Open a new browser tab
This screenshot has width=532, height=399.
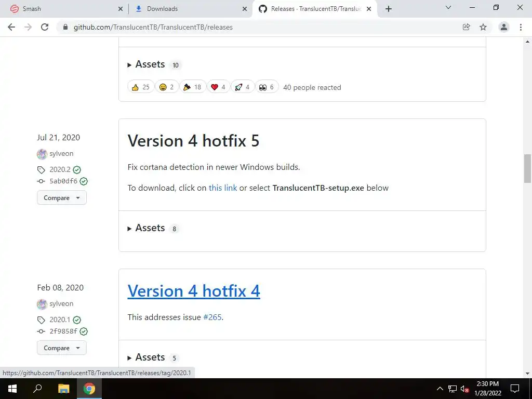coord(389,9)
